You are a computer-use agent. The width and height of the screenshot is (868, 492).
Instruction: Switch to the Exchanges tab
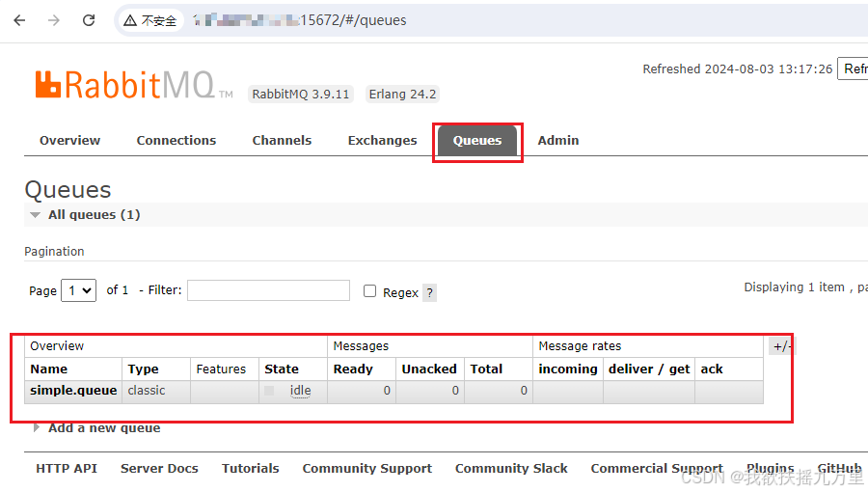382,141
